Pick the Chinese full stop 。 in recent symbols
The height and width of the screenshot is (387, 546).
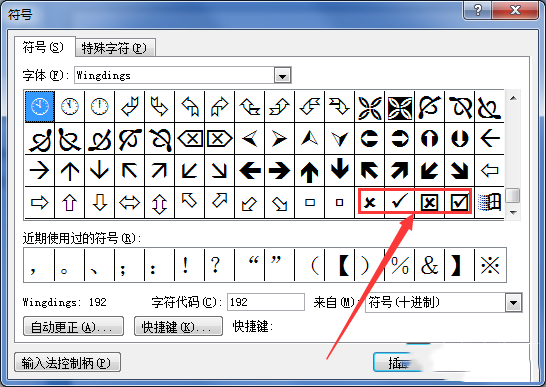pos(70,265)
